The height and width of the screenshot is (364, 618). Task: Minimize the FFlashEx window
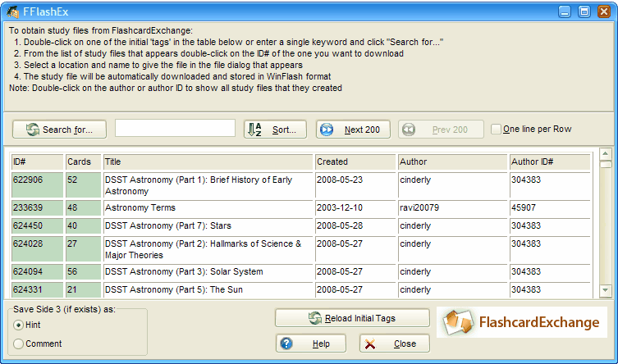[565, 11]
